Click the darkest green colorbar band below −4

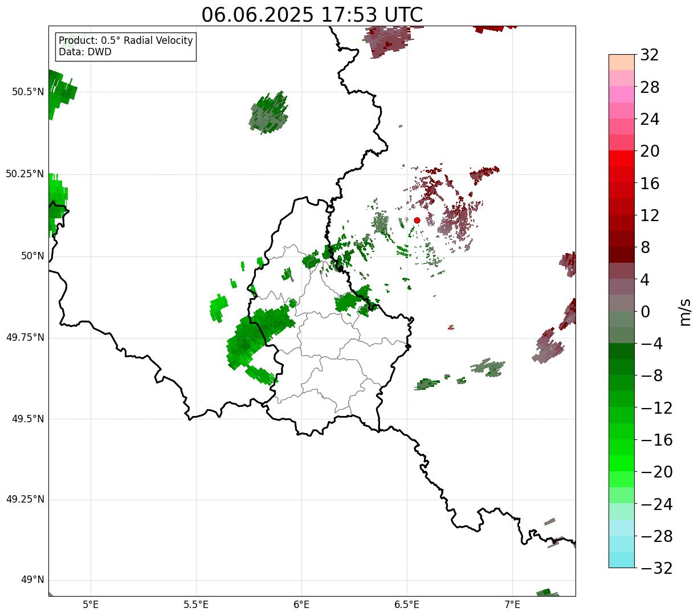click(x=621, y=351)
